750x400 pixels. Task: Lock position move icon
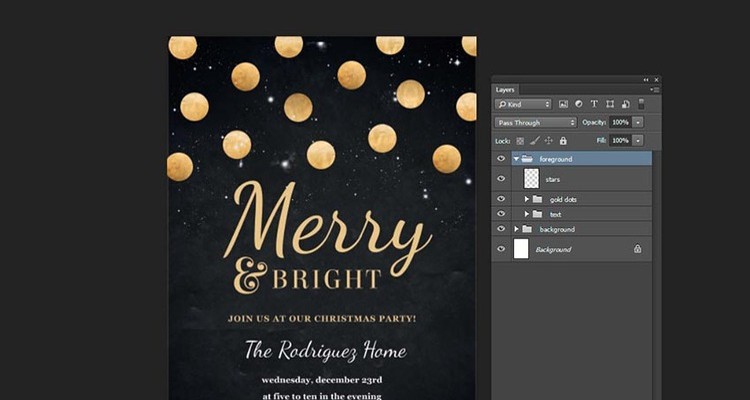549,141
